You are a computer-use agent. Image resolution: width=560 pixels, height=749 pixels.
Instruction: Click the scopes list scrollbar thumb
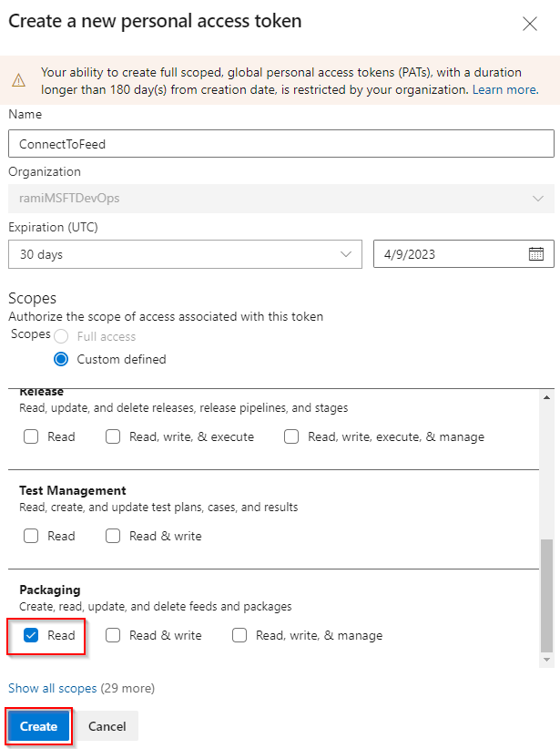(x=546, y=595)
